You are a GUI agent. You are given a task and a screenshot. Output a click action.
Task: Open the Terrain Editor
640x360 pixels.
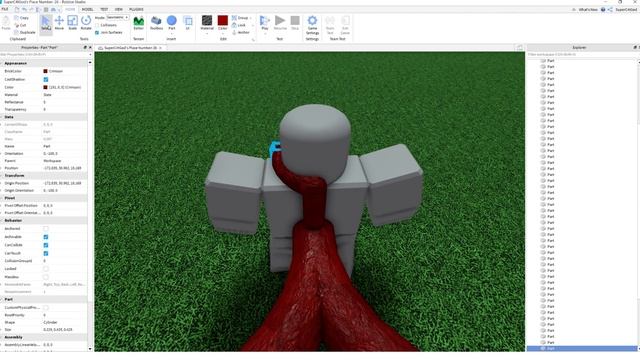(138, 23)
